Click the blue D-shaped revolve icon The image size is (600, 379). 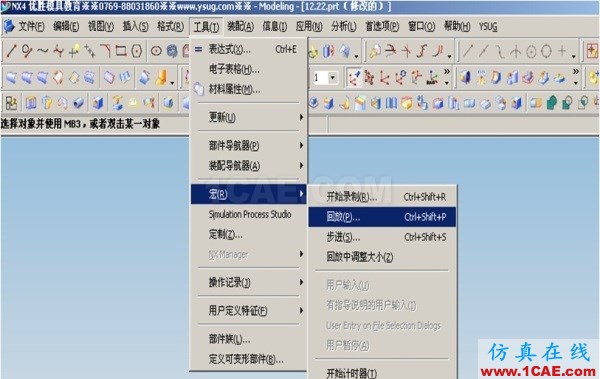click(x=496, y=78)
